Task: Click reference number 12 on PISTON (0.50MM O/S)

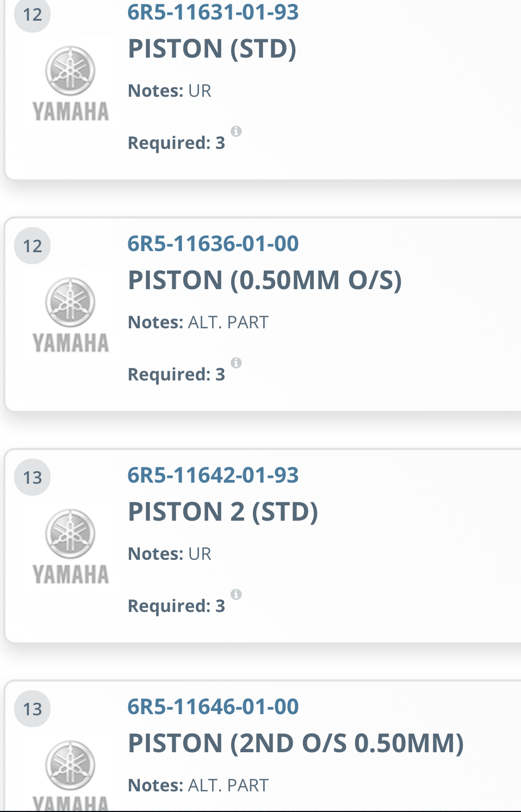Action: (x=32, y=246)
